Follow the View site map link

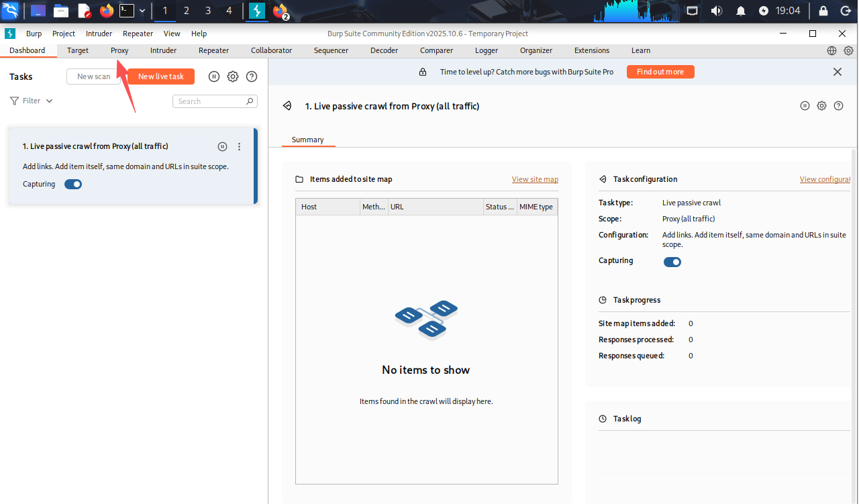pos(535,179)
